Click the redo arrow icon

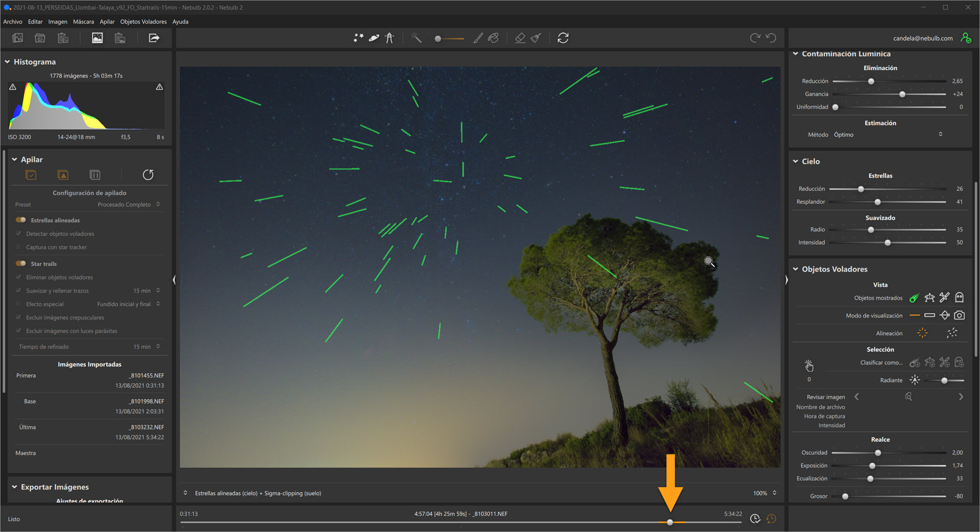point(755,38)
